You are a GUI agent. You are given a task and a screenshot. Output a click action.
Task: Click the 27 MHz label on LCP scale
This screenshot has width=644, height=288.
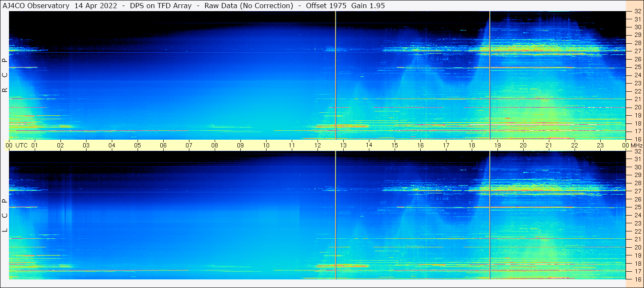[638, 191]
